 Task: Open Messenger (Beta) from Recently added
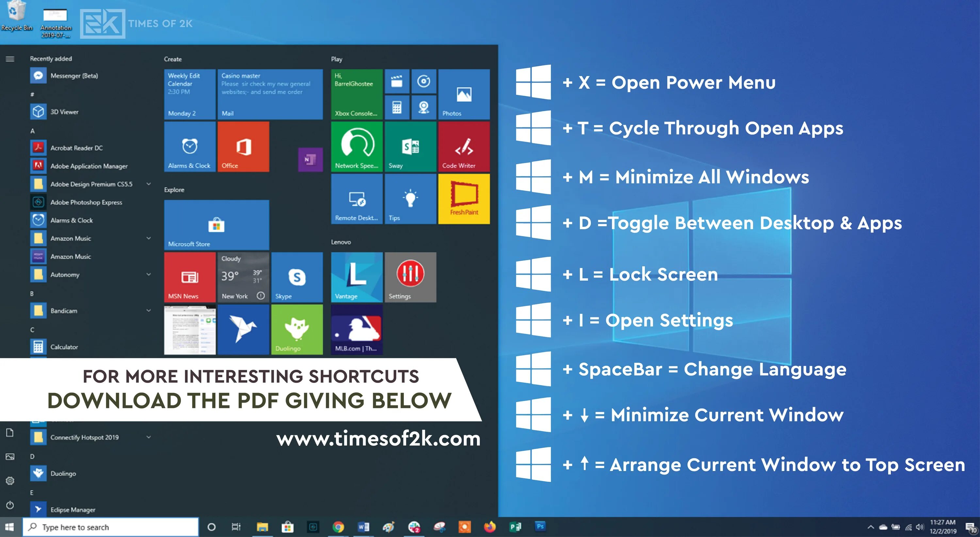tap(91, 76)
